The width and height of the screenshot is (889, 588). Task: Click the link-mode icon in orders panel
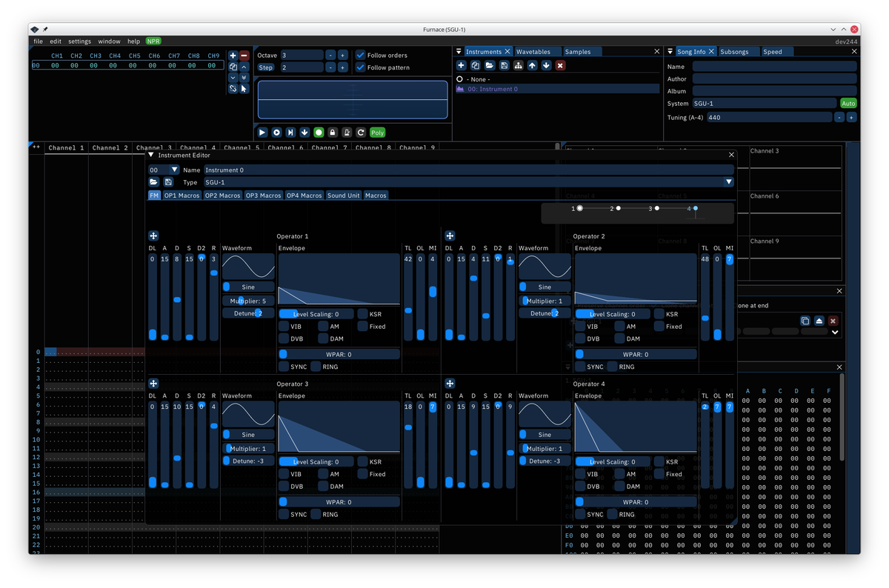(x=233, y=89)
